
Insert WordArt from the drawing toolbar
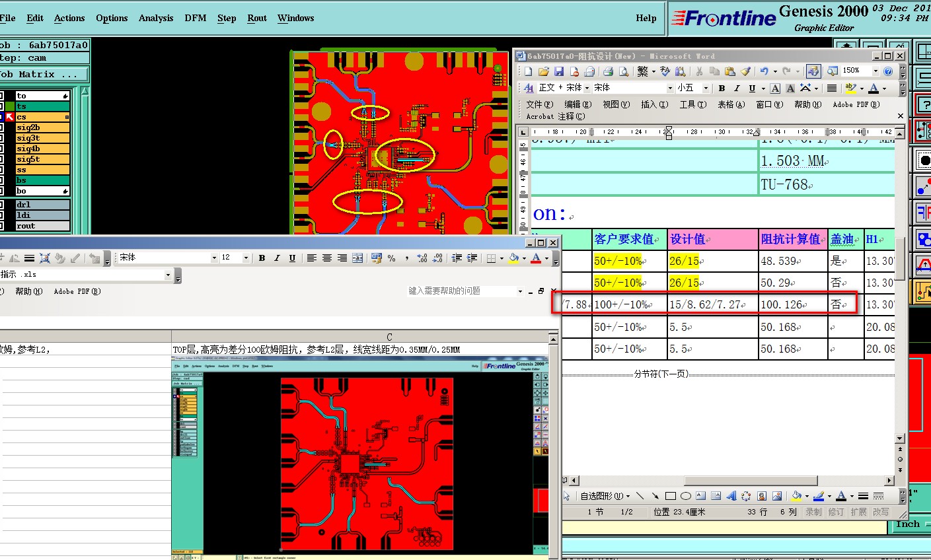tap(731, 496)
